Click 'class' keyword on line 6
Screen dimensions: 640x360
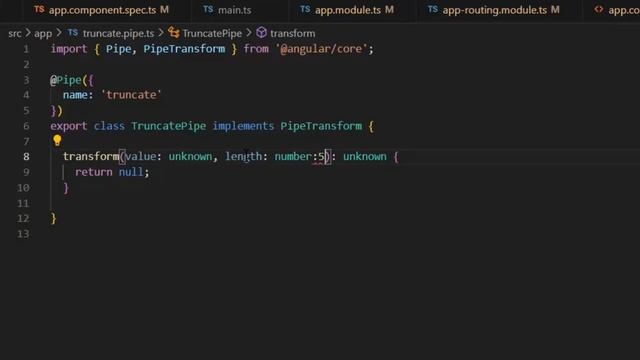tap(109, 126)
